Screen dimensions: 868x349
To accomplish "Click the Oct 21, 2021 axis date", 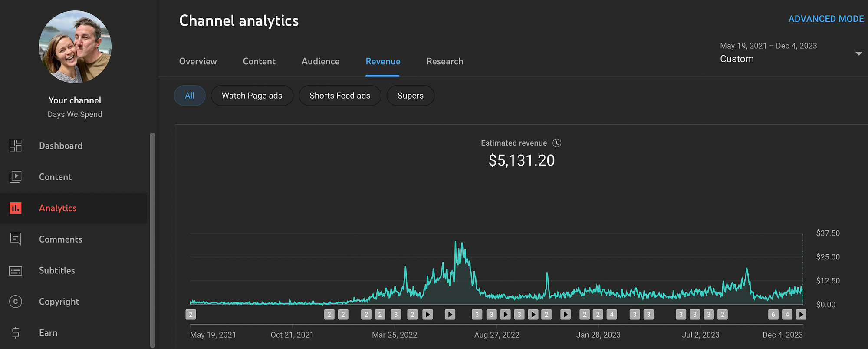I will click(x=292, y=335).
